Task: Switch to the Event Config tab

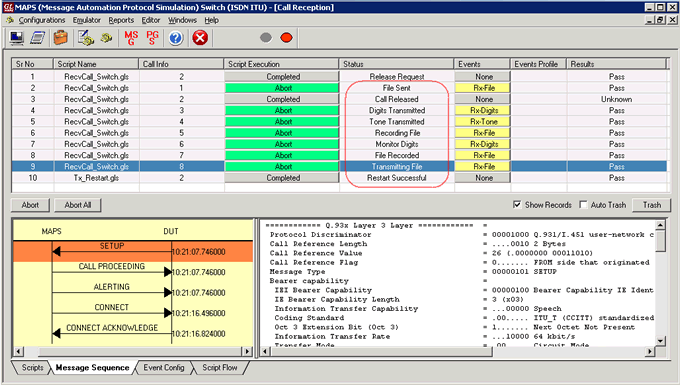Action: pos(163,368)
